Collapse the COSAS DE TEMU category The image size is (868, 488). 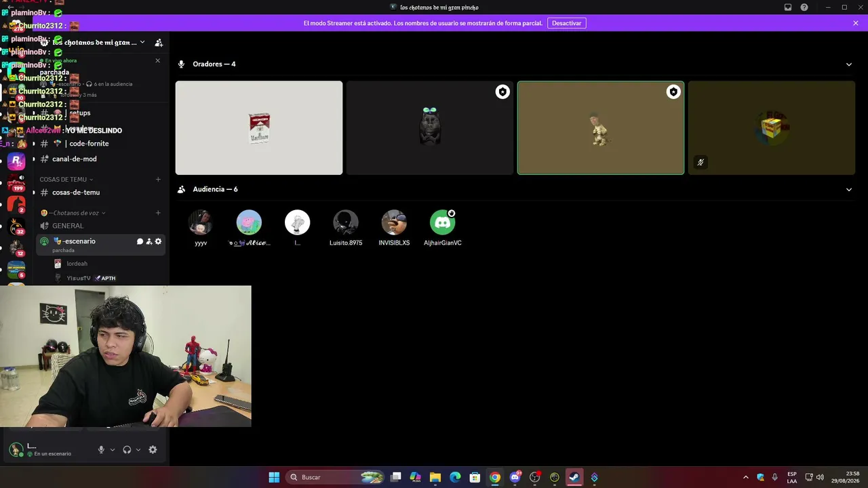[66, 180]
